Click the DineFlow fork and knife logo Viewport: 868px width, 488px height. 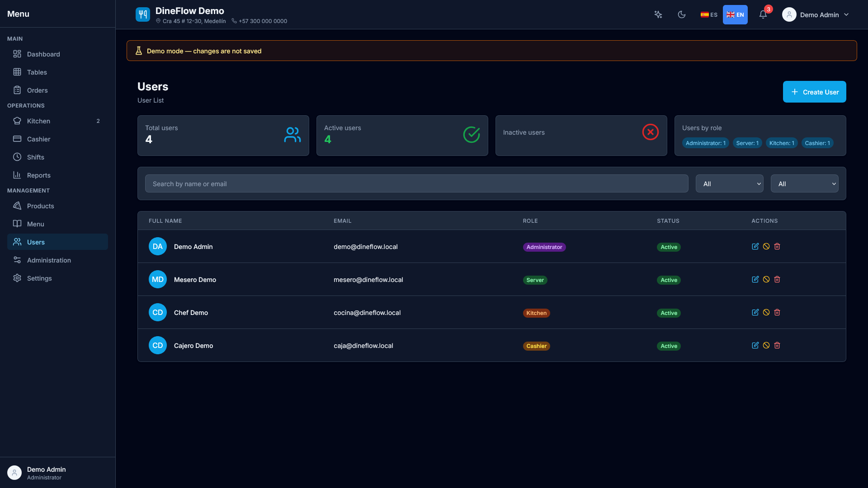point(143,14)
